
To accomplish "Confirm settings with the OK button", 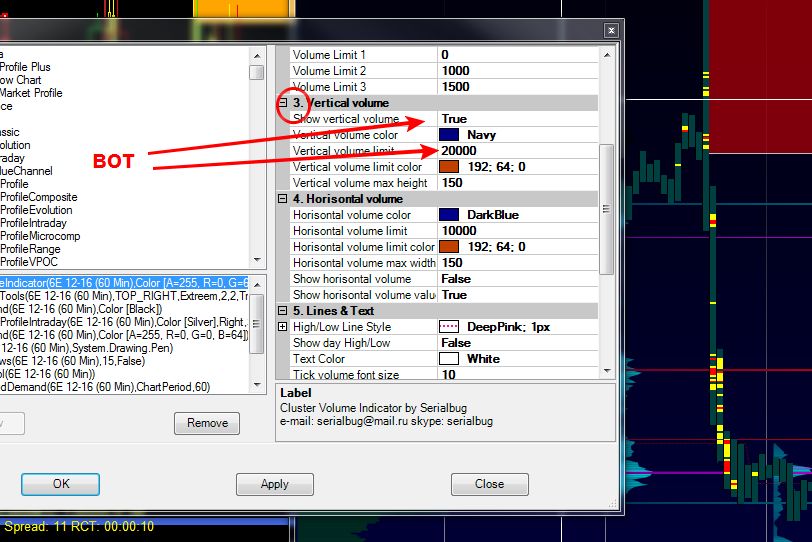I will [x=61, y=484].
